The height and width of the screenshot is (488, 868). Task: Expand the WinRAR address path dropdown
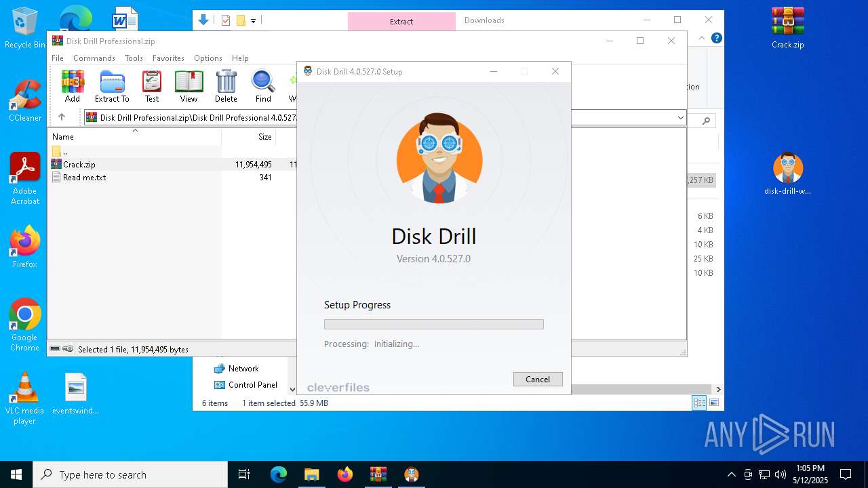[x=680, y=118]
